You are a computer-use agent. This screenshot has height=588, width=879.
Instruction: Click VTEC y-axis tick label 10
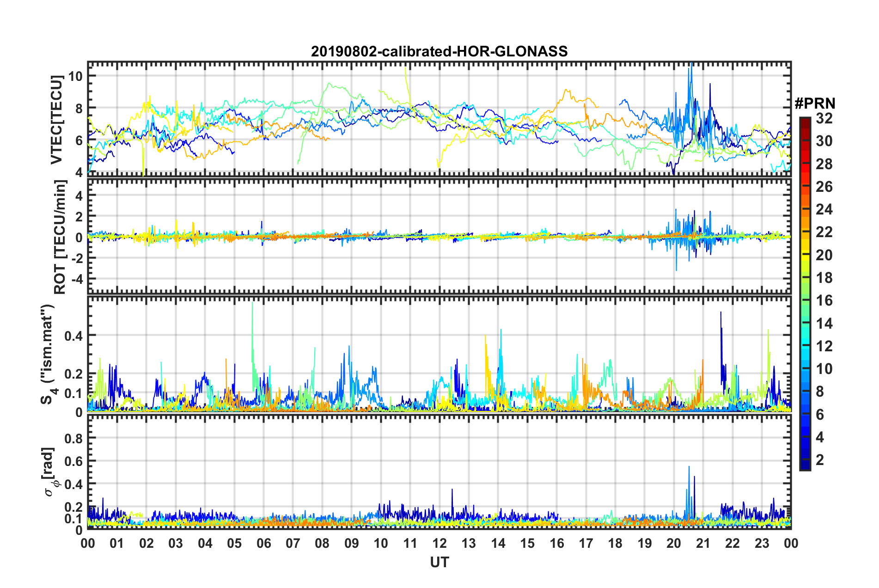75,76
